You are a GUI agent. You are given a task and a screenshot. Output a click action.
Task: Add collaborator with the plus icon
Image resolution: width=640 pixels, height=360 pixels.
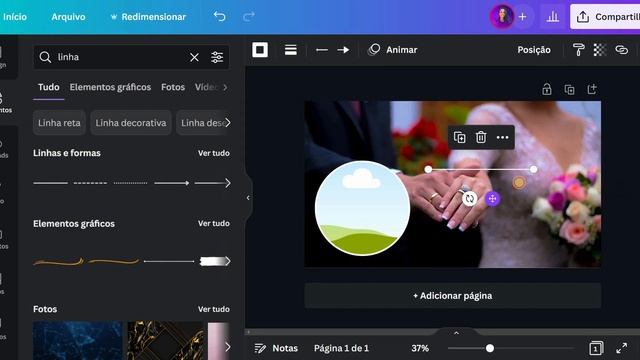click(x=522, y=17)
